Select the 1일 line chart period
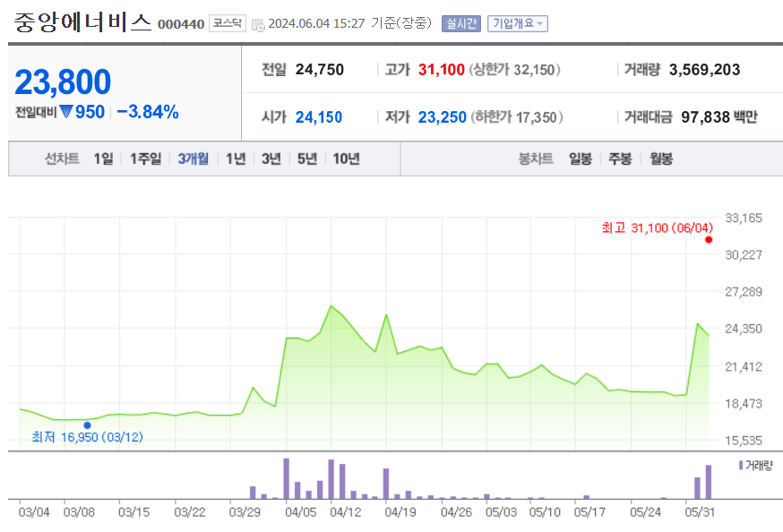This screenshot has width=783, height=532. coord(103,159)
